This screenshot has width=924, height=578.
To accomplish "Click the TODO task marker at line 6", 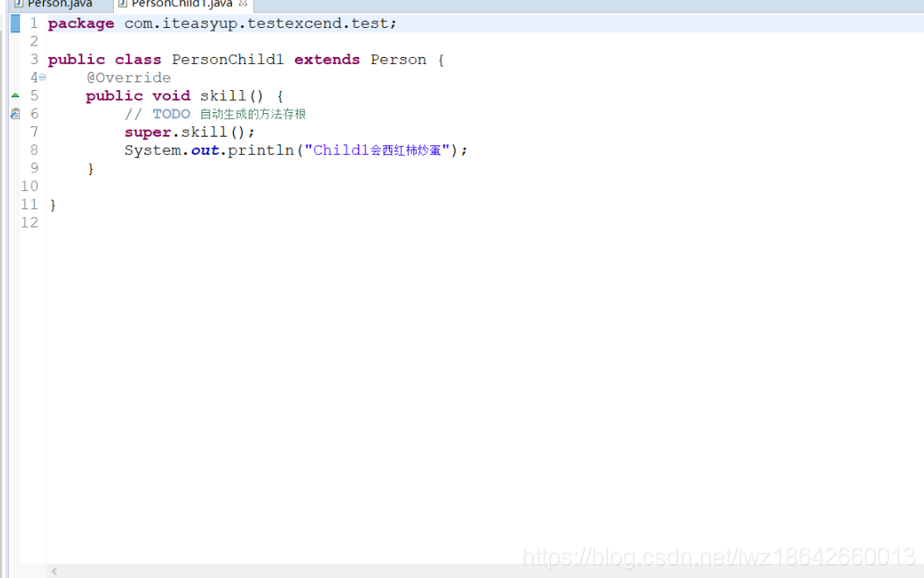I will [x=15, y=114].
